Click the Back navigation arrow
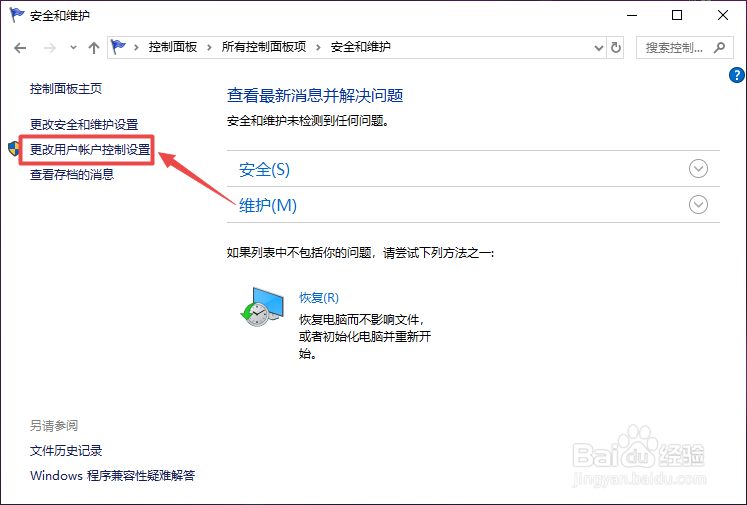 pos(20,48)
